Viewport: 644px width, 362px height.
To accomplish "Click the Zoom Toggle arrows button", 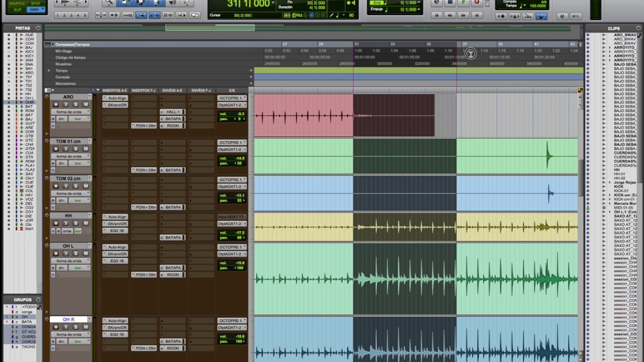I will (x=101, y=16).
